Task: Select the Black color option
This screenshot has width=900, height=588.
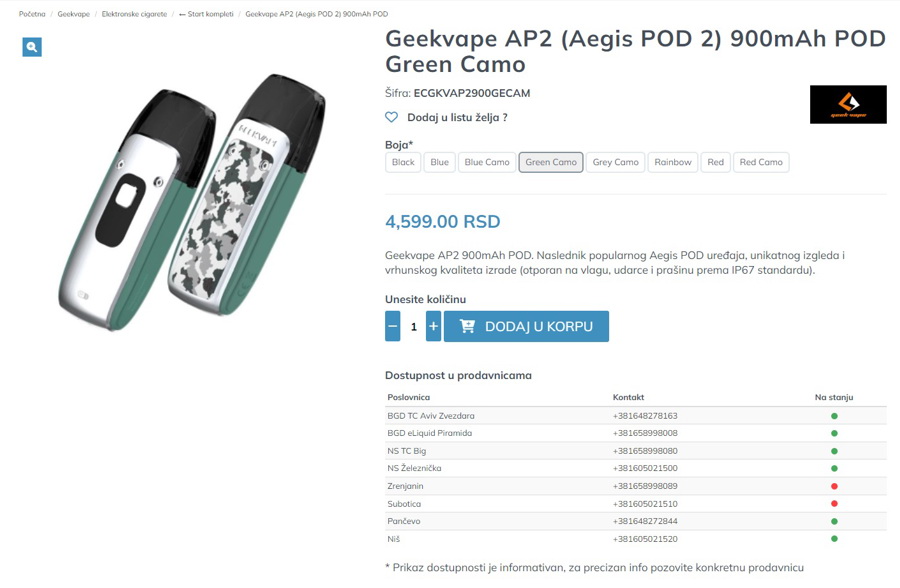Action: pyautogui.click(x=403, y=162)
